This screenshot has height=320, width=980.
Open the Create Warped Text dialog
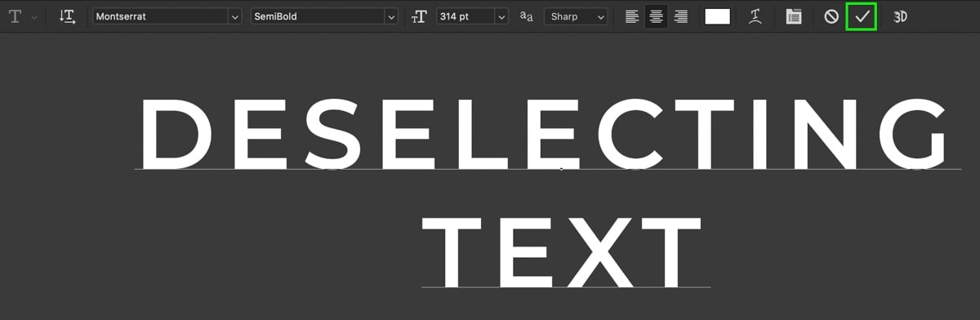(x=756, y=16)
